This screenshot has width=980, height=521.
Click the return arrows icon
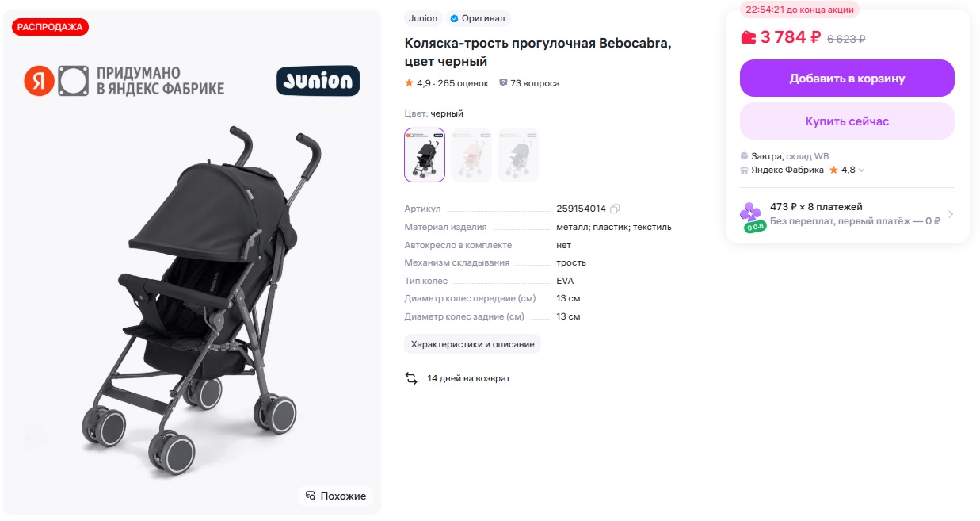tap(411, 378)
